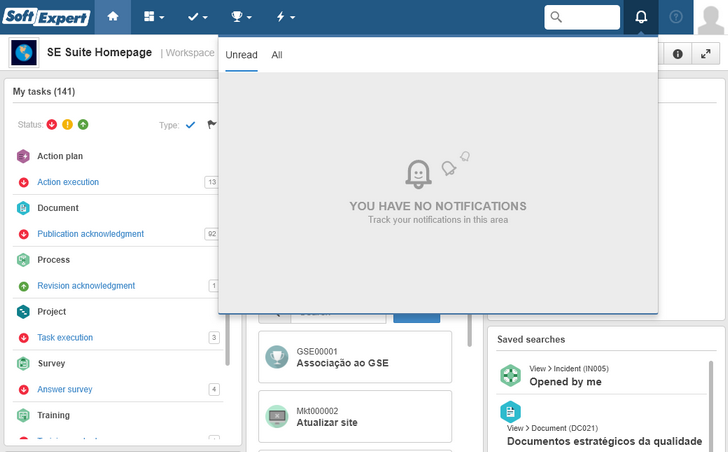Viewport: 728px width, 452px height.
Task: Filter tasks by yellow warning status
Action: tap(67, 124)
